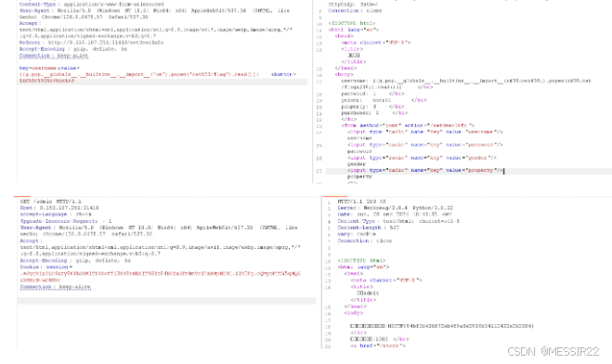Viewport: 612px width, 364px height.
Task: Click the Vary: Cookie header
Action: click(x=357, y=234)
